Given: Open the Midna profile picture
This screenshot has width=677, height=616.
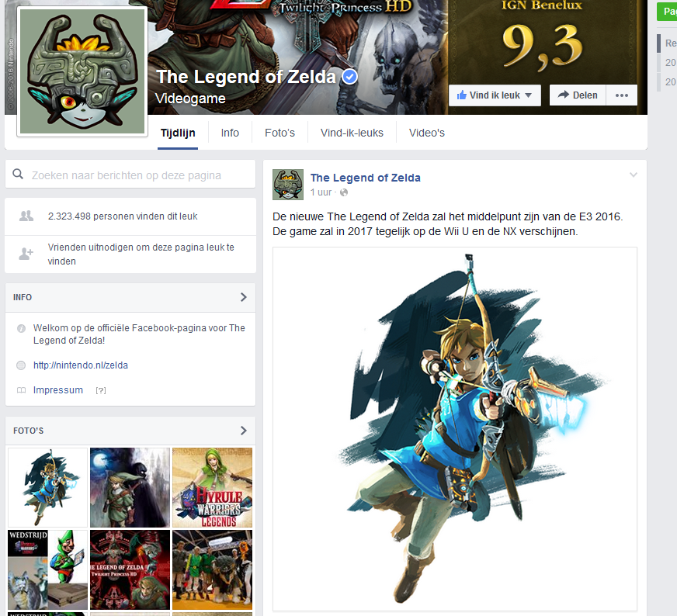Looking at the screenshot, I should 82,71.
